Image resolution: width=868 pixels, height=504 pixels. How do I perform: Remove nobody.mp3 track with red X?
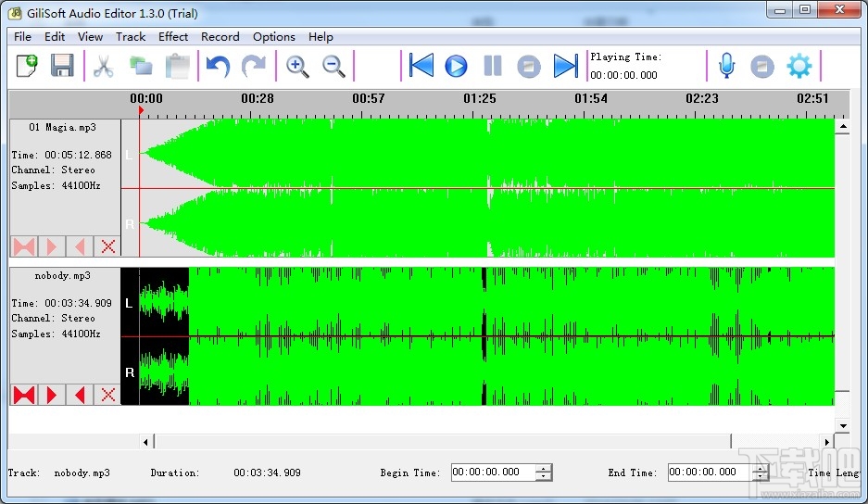tap(108, 396)
